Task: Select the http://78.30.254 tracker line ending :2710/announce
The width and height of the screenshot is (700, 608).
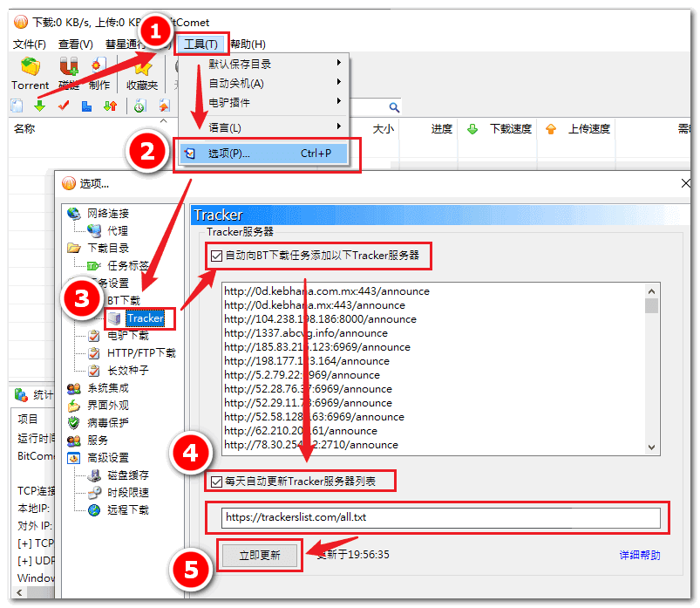Action: (311, 445)
